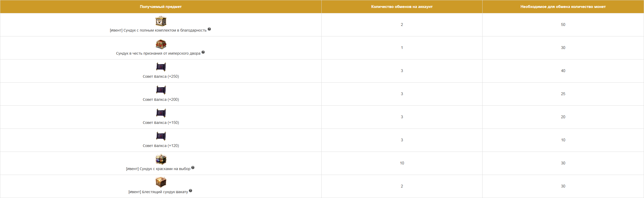644x198 pixels.
Task: Select the 'Совет Валкса (+150)' label
Action: [161, 123]
